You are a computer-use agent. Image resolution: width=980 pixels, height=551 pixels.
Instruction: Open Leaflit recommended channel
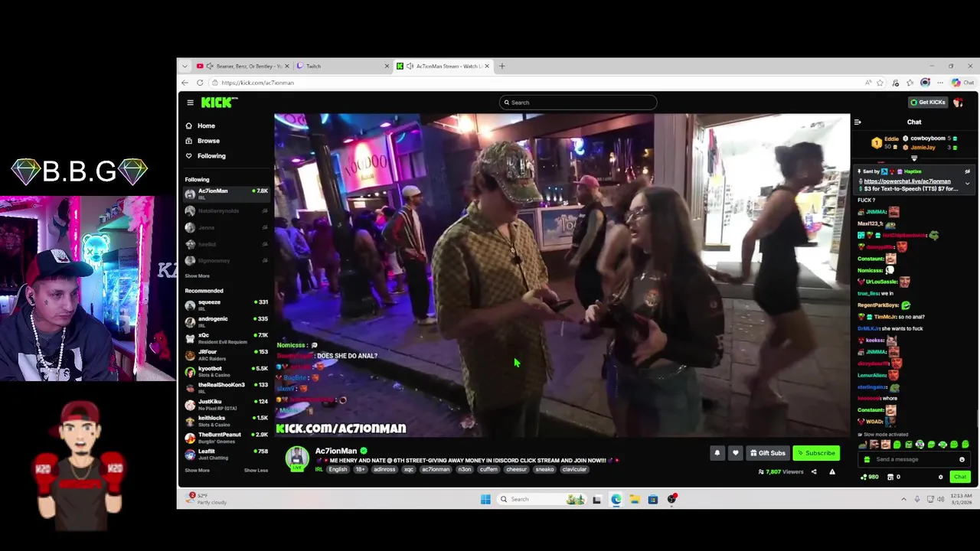coord(227,454)
